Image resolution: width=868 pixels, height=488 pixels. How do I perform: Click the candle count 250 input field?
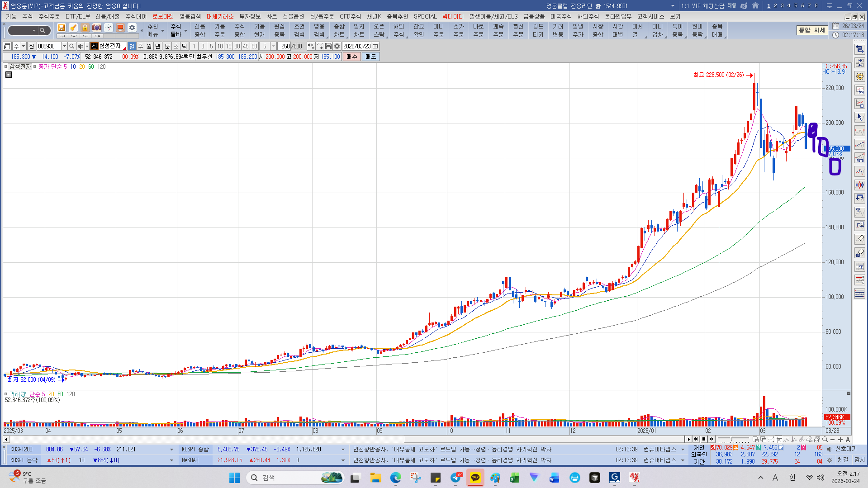(x=285, y=46)
